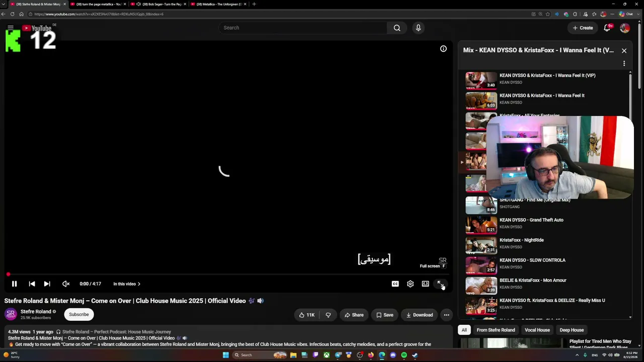644x362 pixels.
Task: Go to the previous video
Action: (x=32, y=284)
